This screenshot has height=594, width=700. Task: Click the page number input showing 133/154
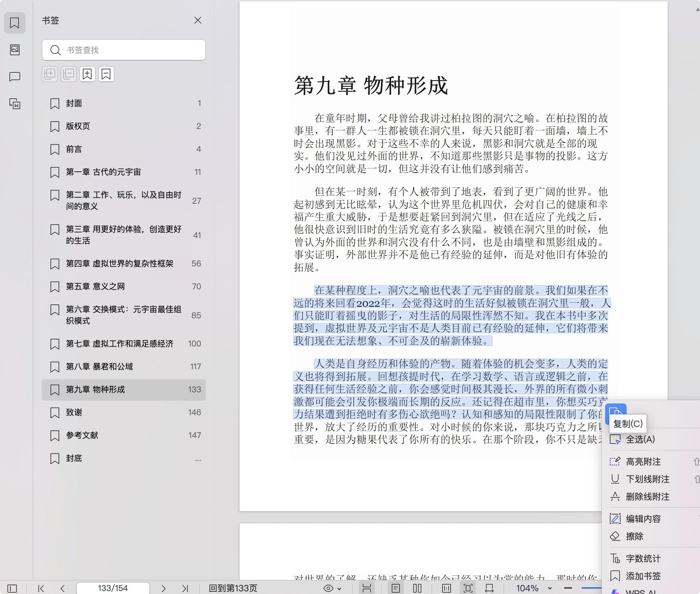[113, 588]
